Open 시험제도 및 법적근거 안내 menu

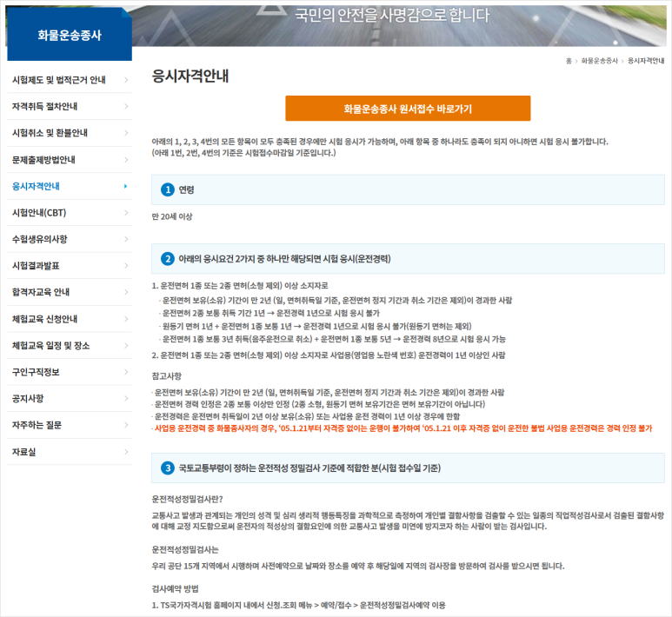click(x=70, y=80)
